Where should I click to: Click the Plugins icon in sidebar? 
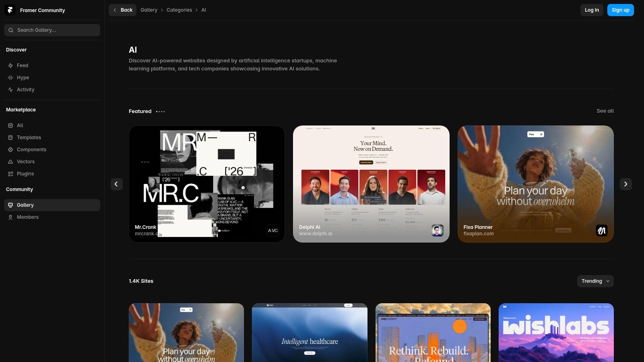pyautogui.click(x=10, y=174)
